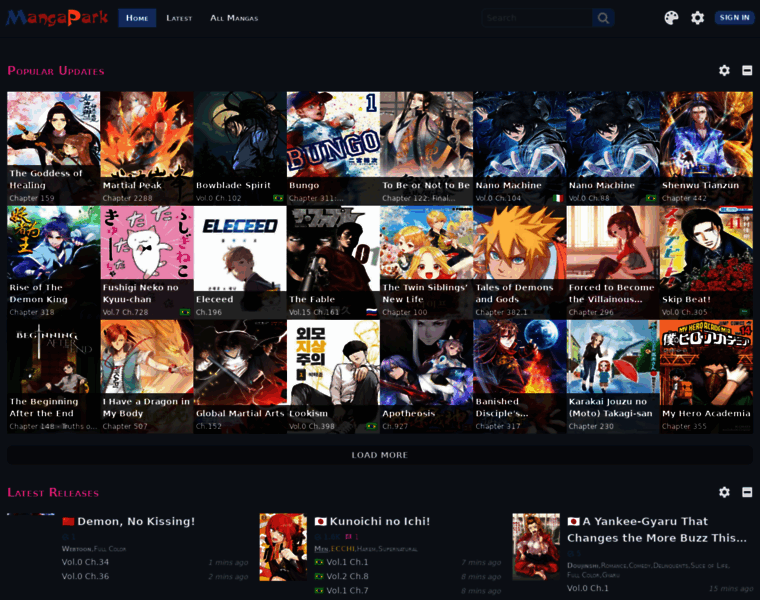Open Vol.0 Ch.34 of Demon, No Kissing!
Viewport: 760px width, 600px height.
click(x=85, y=562)
